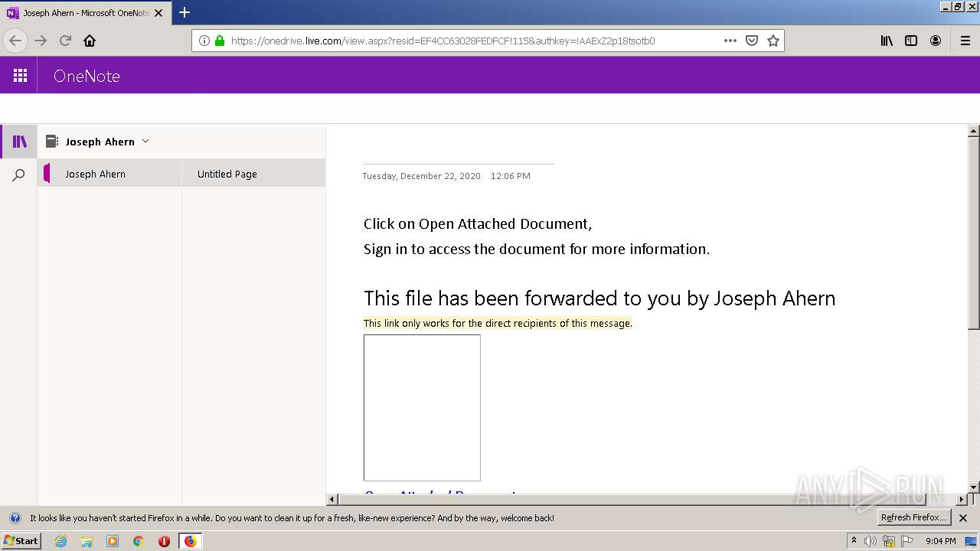Focus the onedrive.live.com URL field
This screenshot has height=551, width=980.
tap(443, 41)
